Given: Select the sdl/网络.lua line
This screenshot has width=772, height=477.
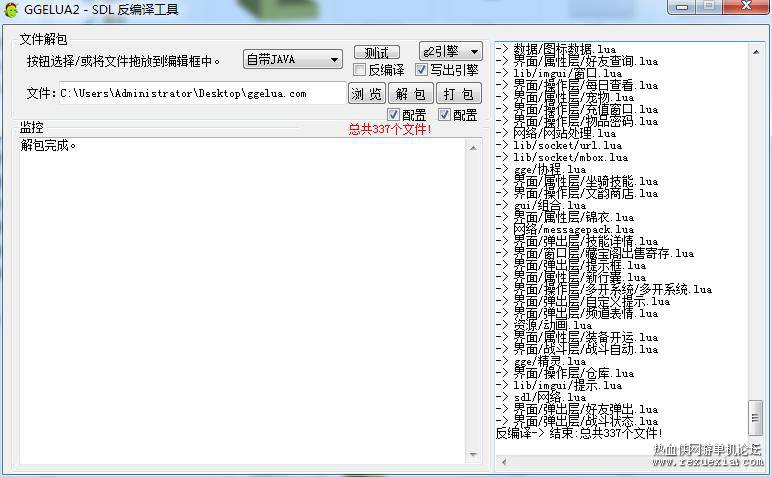Looking at the screenshot, I should (x=541, y=397).
